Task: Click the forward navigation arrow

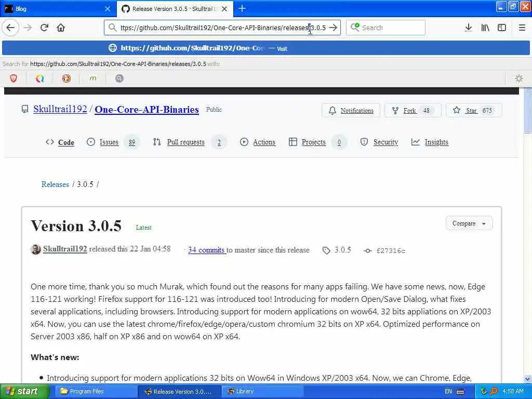Action: click(x=28, y=28)
